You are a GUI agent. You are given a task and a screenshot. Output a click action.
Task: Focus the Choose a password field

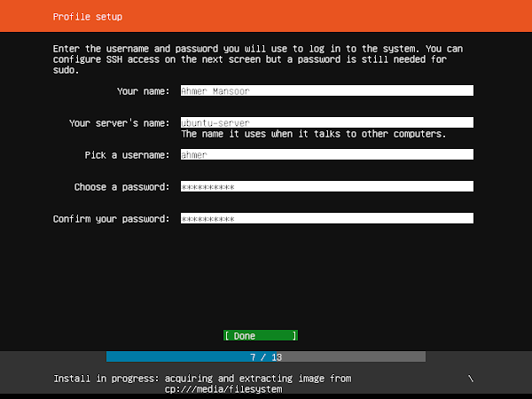[x=327, y=186]
